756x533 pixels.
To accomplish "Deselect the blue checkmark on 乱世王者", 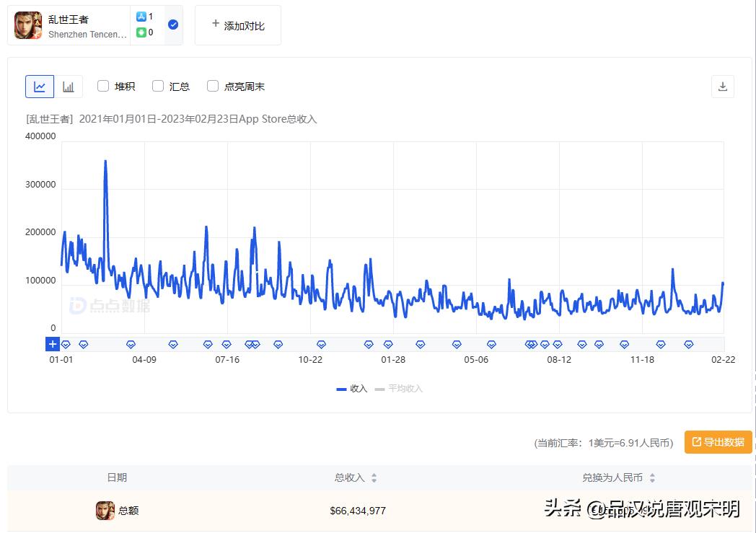I will 172,24.
